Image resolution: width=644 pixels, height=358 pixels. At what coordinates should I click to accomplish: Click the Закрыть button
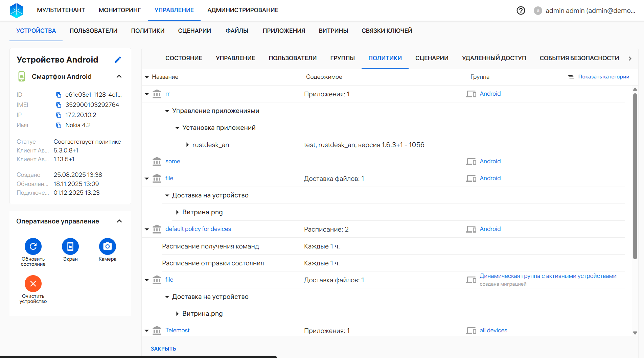[163, 349]
